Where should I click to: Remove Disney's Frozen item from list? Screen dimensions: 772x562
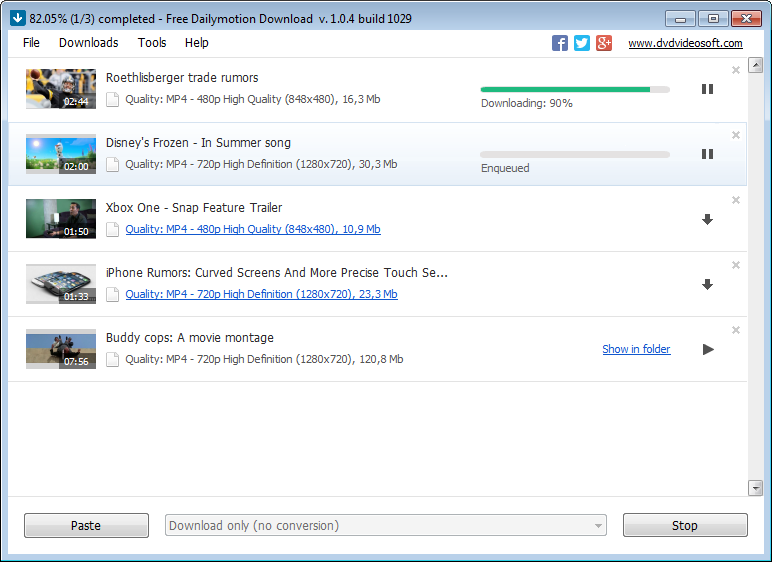point(736,135)
